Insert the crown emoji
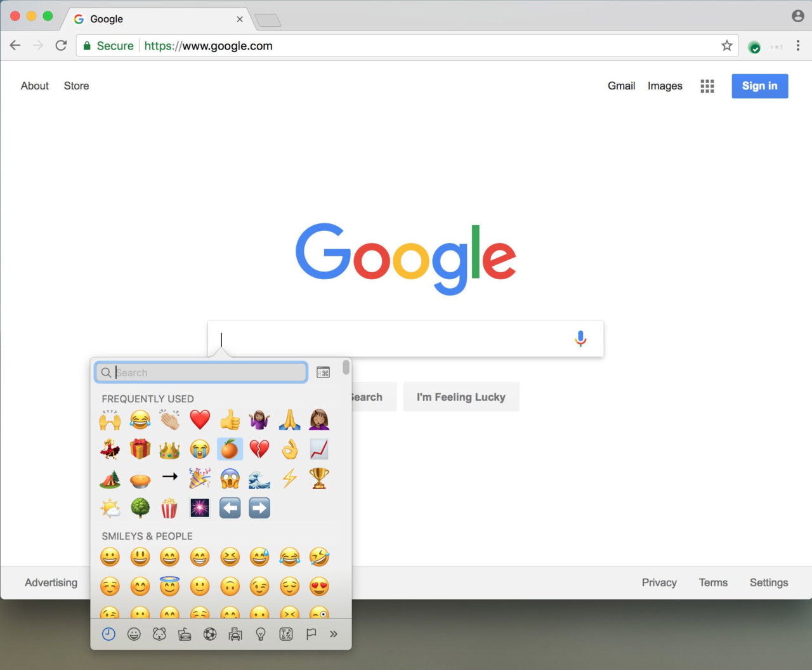Screen dimensions: 812x670 click(169, 449)
